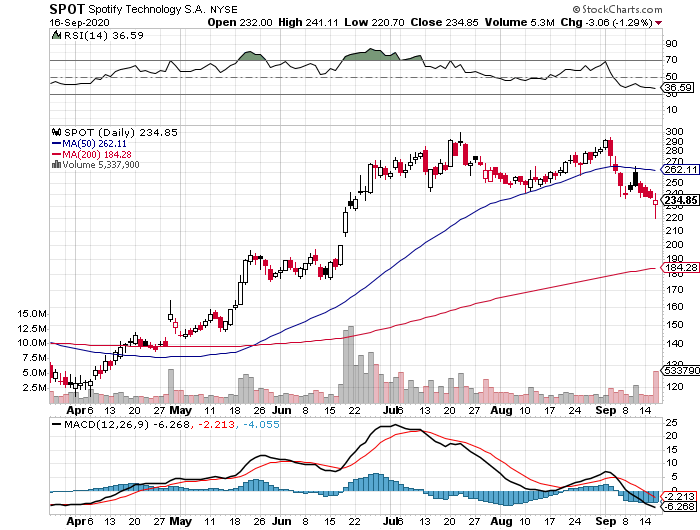Click the May label on bottom MACD axis
The image size is (700, 530).
coord(181,522)
